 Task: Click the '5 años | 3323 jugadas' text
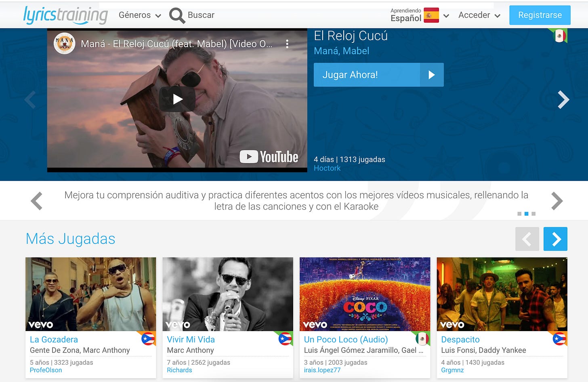(61, 363)
